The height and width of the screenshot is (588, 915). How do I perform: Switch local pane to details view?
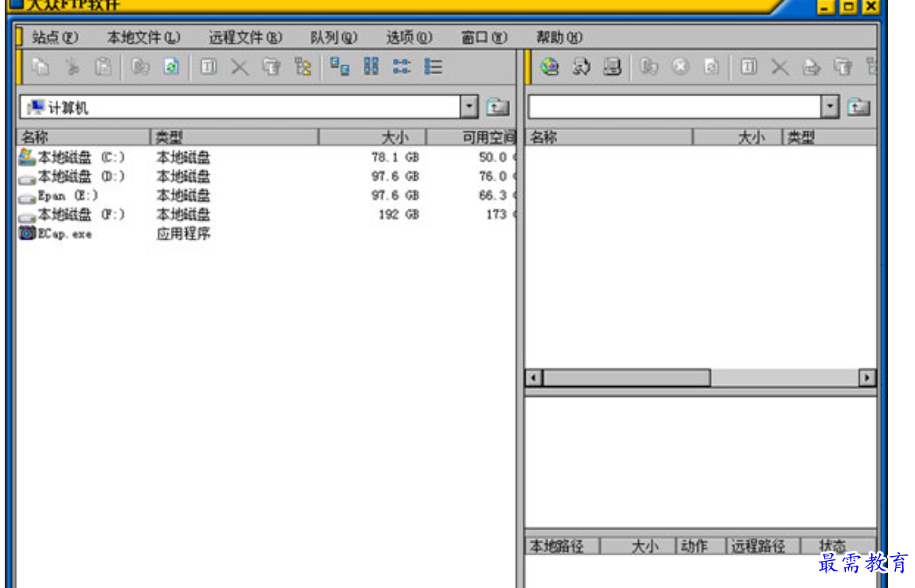point(433,67)
